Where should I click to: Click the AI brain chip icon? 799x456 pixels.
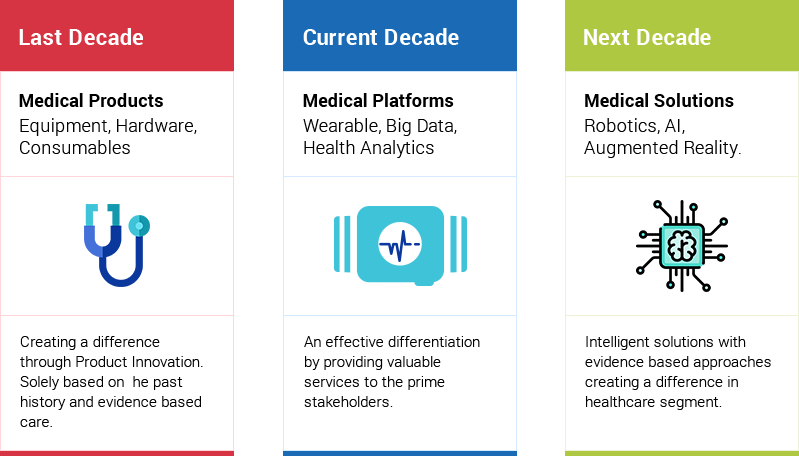pos(682,246)
